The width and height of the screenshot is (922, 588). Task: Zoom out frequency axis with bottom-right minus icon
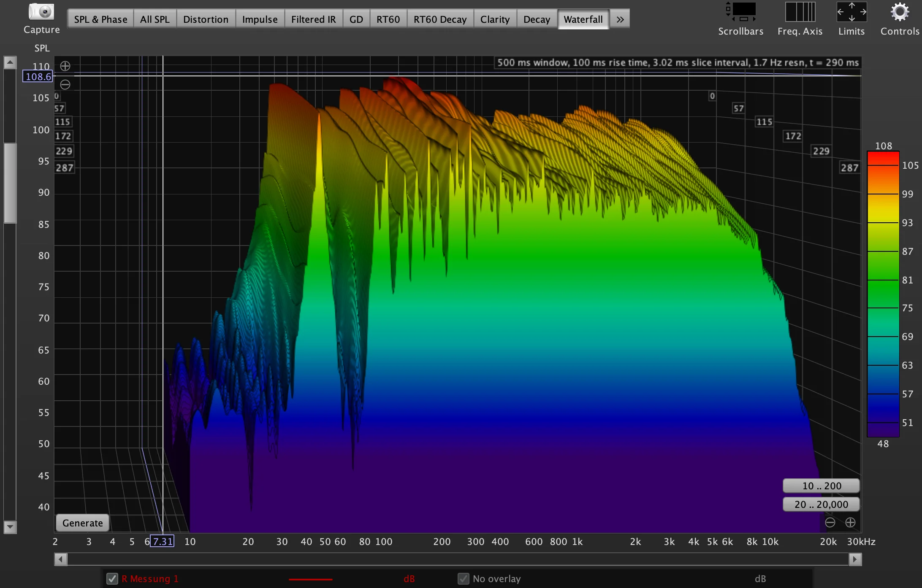tap(830, 523)
